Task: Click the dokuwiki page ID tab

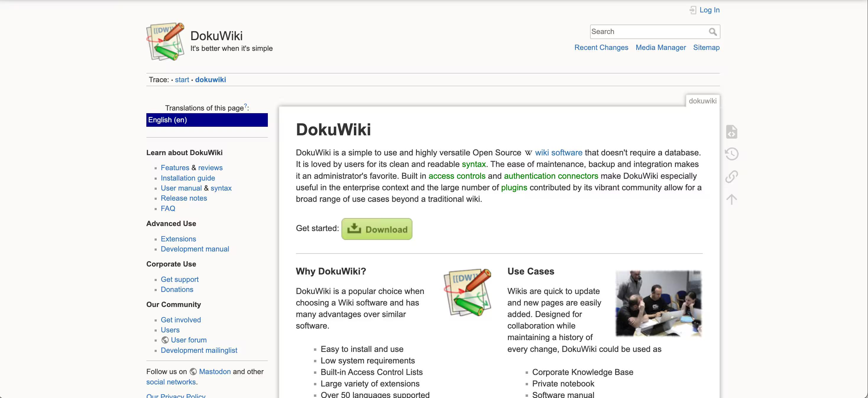Action: pos(702,101)
